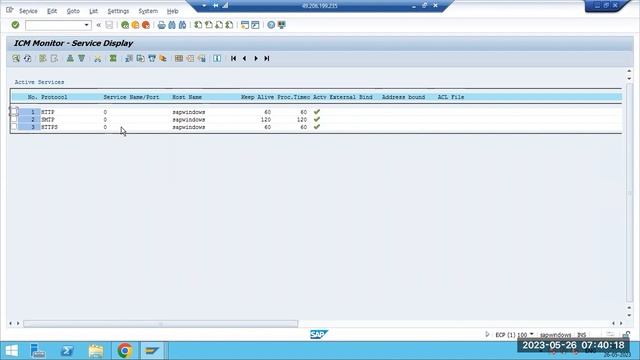Click the Find Next binoculars icon
Image resolution: width=640 pixels, height=360 pixels.
pos(182,25)
